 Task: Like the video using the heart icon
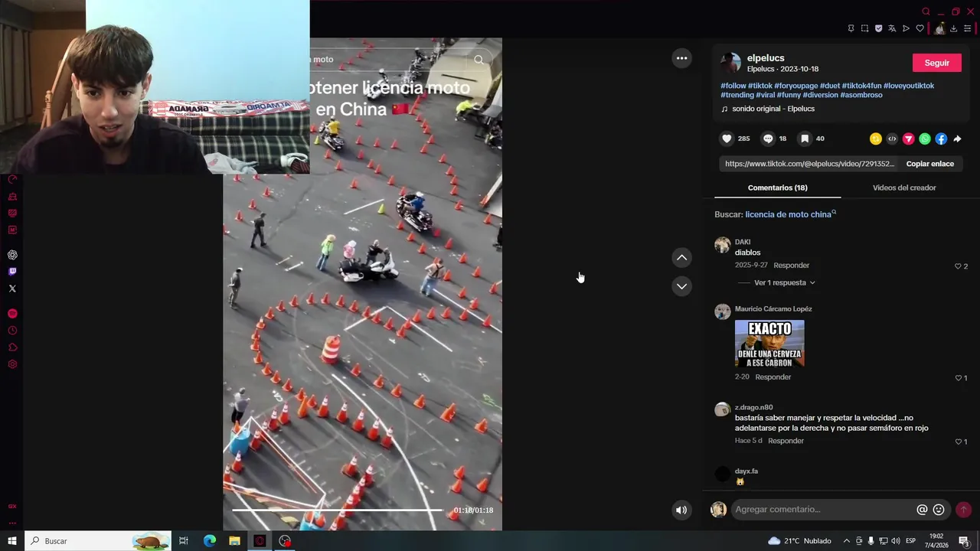click(x=727, y=139)
